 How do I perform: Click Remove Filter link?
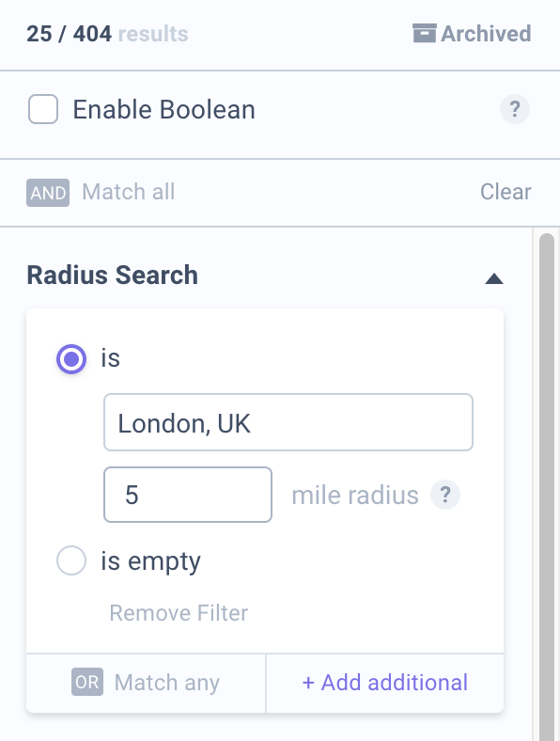coord(179,613)
